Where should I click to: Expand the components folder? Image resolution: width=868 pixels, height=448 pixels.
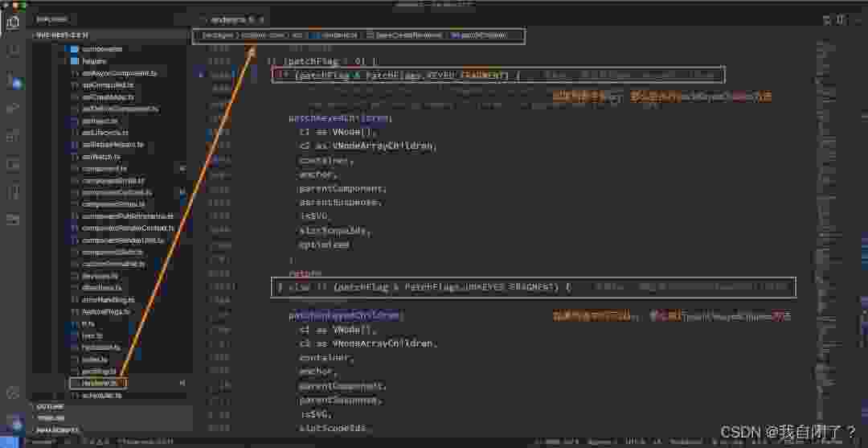pos(102,49)
